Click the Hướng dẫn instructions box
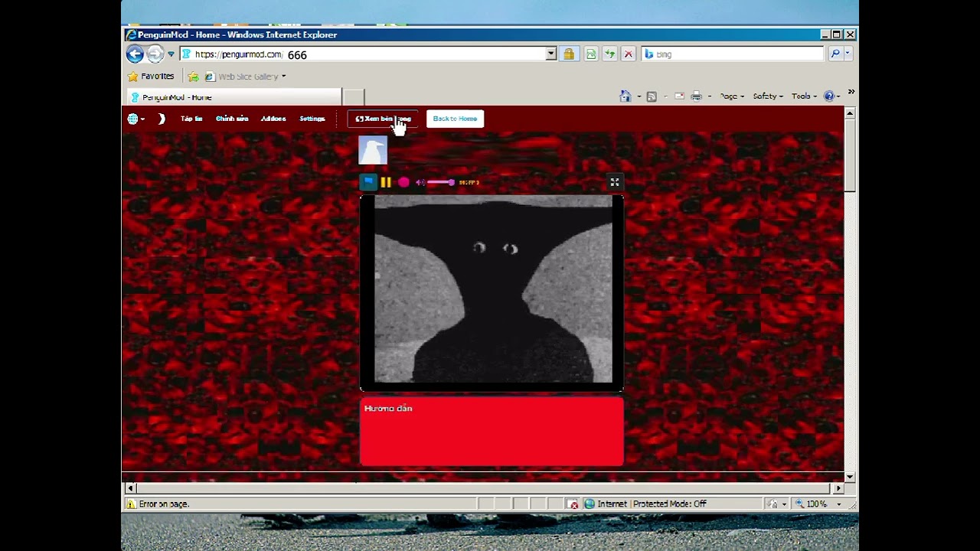This screenshot has height=551, width=980. (492, 431)
